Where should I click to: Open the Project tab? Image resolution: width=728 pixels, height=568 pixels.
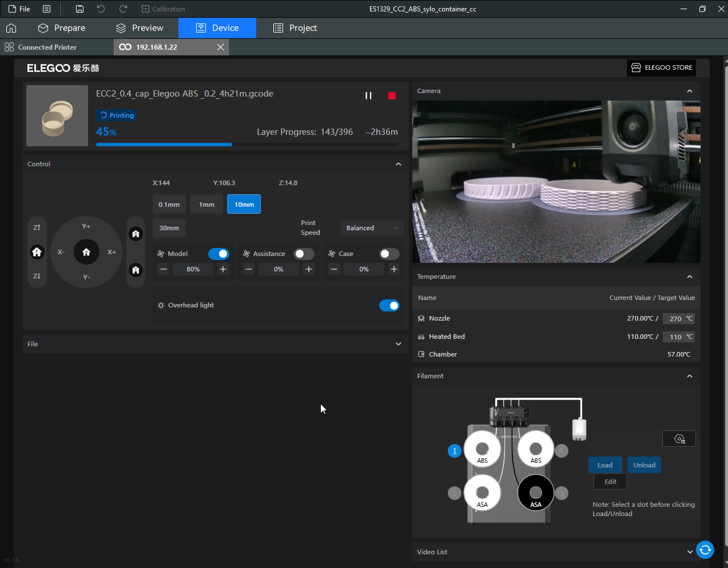[x=295, y=28]
